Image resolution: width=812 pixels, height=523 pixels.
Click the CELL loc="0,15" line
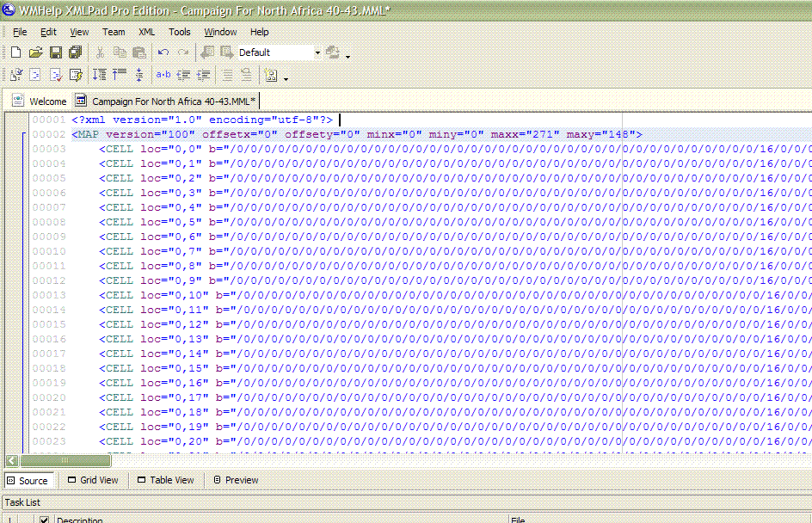click(x=455, y=368)
